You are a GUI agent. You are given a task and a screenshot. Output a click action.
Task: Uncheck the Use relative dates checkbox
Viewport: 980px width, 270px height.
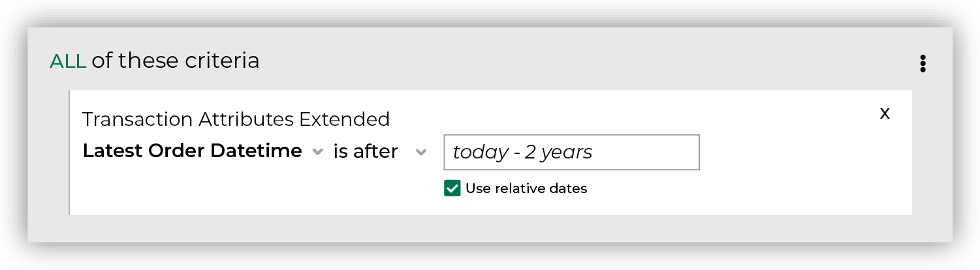[452, 188]
